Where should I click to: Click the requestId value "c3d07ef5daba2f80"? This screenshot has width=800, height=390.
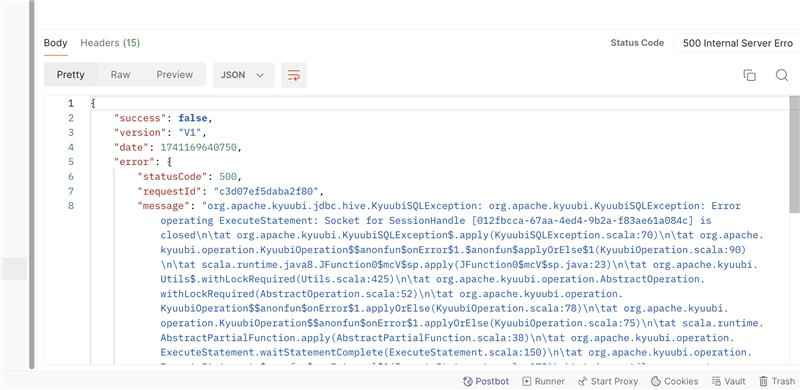(267, 191)
